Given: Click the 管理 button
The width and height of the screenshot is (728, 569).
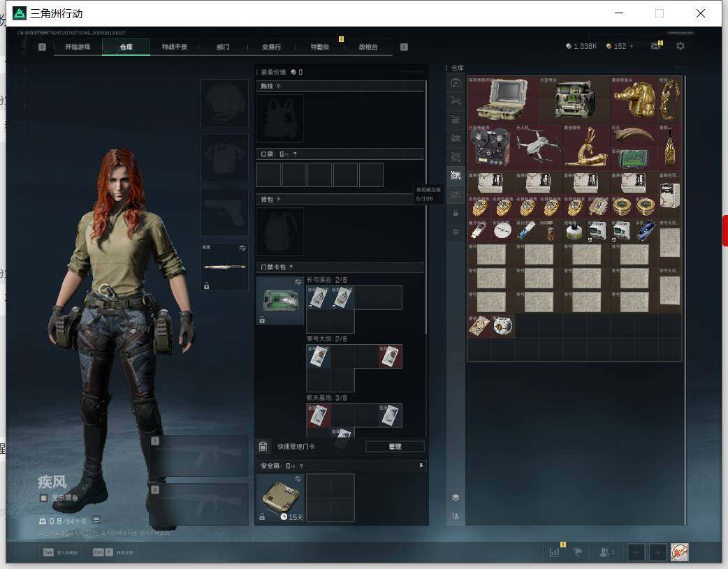Looking at the screenshot, I should [x=395, y=447].
